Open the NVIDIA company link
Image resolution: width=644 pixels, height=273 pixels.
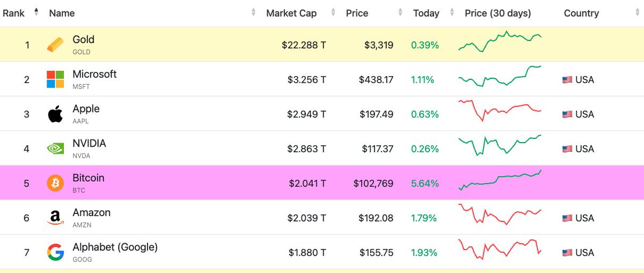point(89,143)
